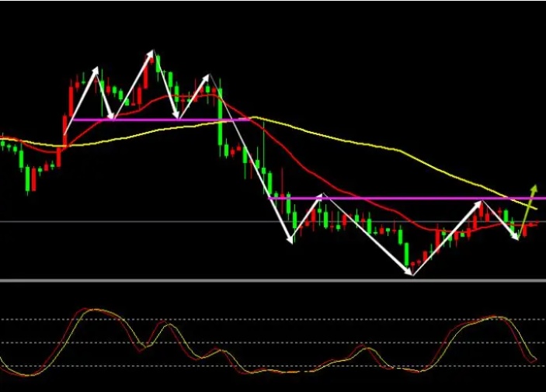Image resolution: width=546 pixels, height=392 pixels.
Task: Click the lowest green candle at chart bottom
Action: (x=406, y=254)
